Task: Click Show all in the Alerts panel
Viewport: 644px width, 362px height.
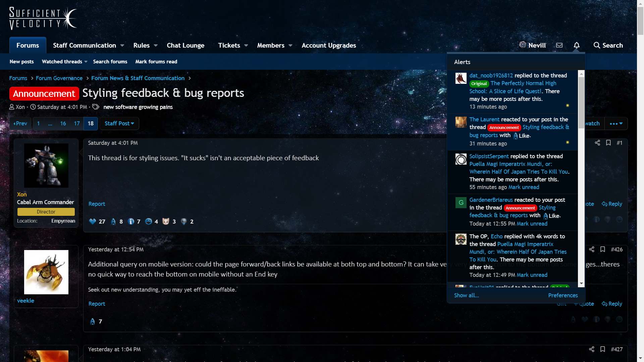Action: click(x=466, y=295)
